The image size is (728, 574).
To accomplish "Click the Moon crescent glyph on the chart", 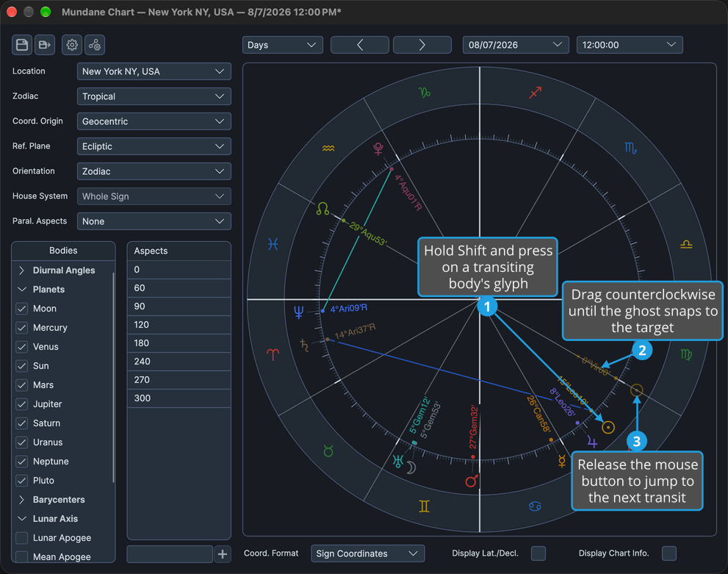I will pos(411,467).
